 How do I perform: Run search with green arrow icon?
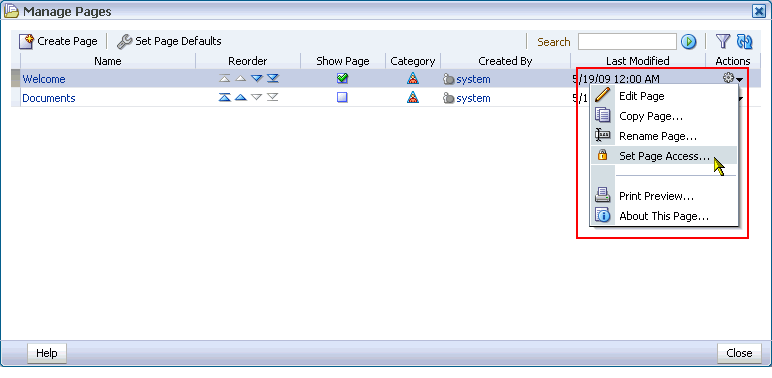pos(688,42)
